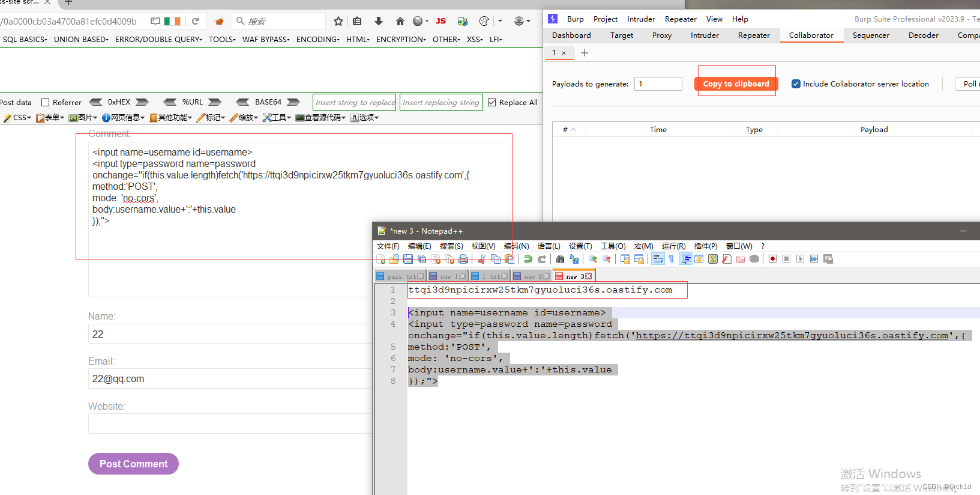980x495 pixels.
Task: Click the Notepad++ Open file icon
Action: tap(394, 259)
